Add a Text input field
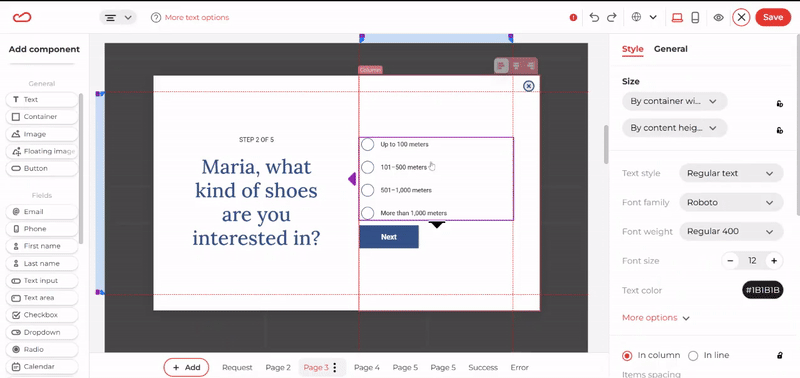The height and width of the screenshot is (378, 800). [x=42, y=281]
